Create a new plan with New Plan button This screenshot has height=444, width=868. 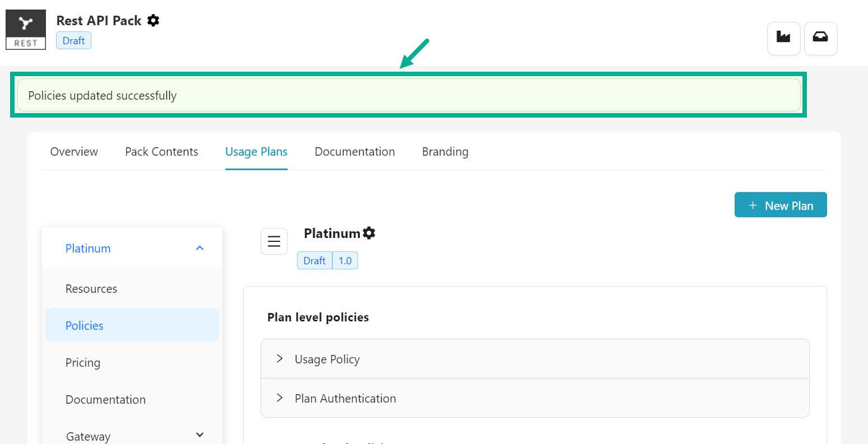tap(780, 205)
